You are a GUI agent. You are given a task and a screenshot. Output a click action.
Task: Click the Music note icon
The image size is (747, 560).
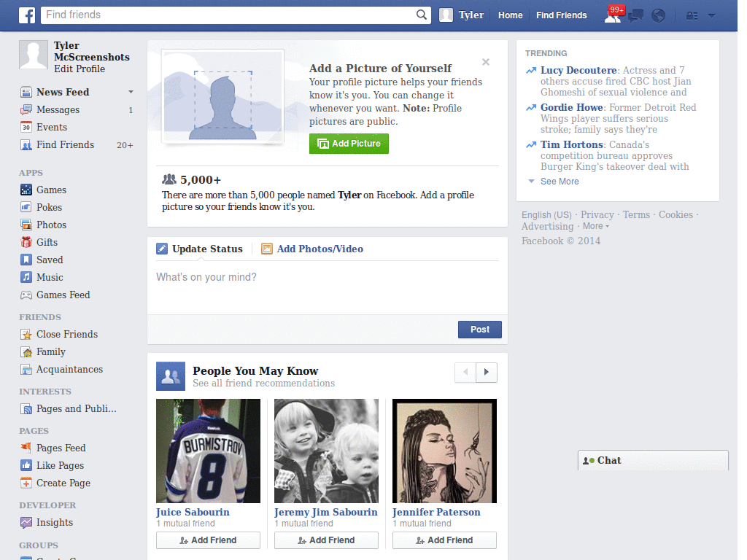click(26, 277)
